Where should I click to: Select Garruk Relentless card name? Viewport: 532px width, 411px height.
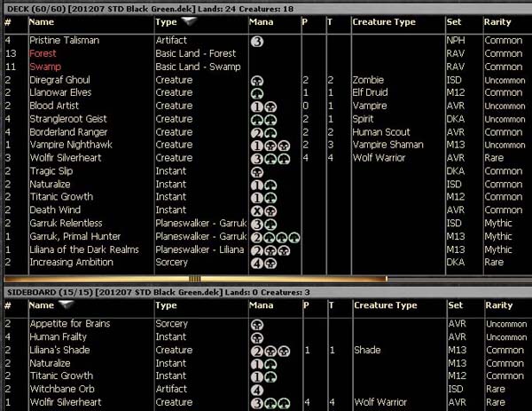pos(66,223)
